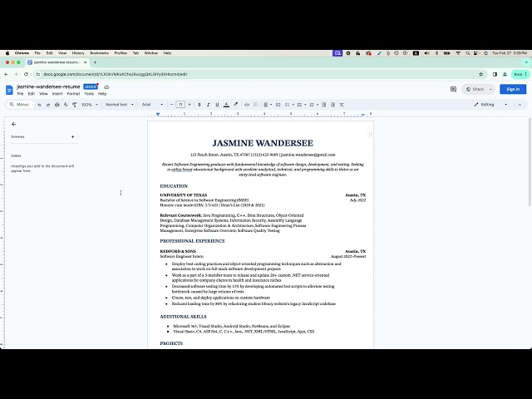
Task: Open the File menu in Google Docs
Action: click(x=20, y=94)
